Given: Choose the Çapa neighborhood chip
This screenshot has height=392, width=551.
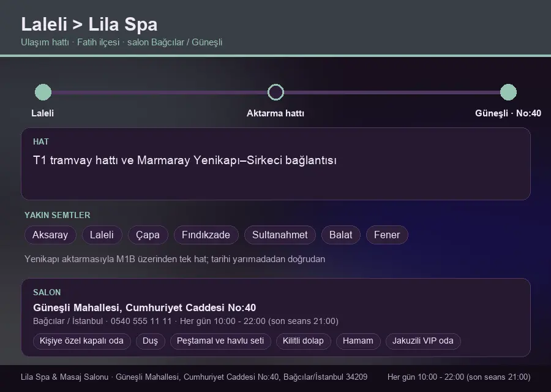Looking at the screenshot, I should coord(148,235).
